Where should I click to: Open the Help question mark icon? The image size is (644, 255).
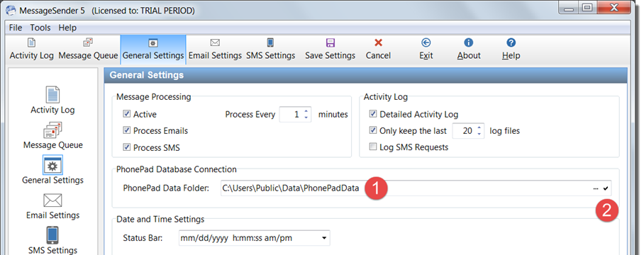(x=511, y=42)
